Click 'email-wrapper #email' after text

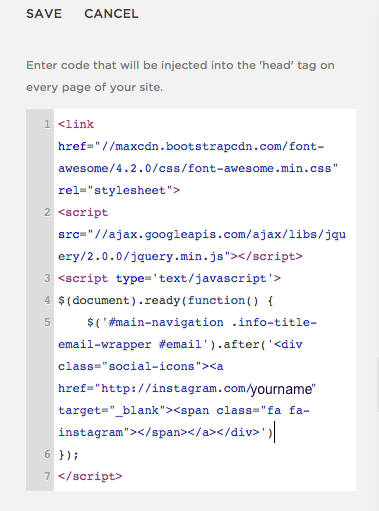(x=180, y=345)
